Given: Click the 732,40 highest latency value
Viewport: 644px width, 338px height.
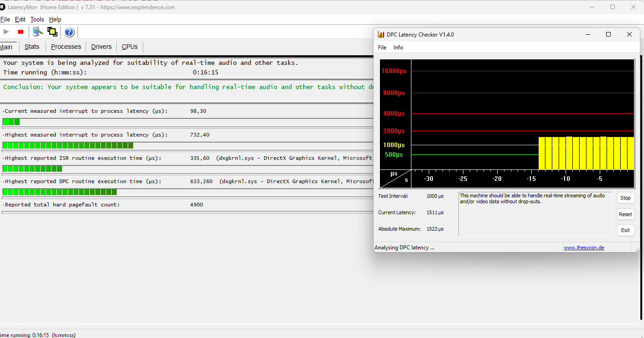Looking at the screenshot, I should coord(200,135).
